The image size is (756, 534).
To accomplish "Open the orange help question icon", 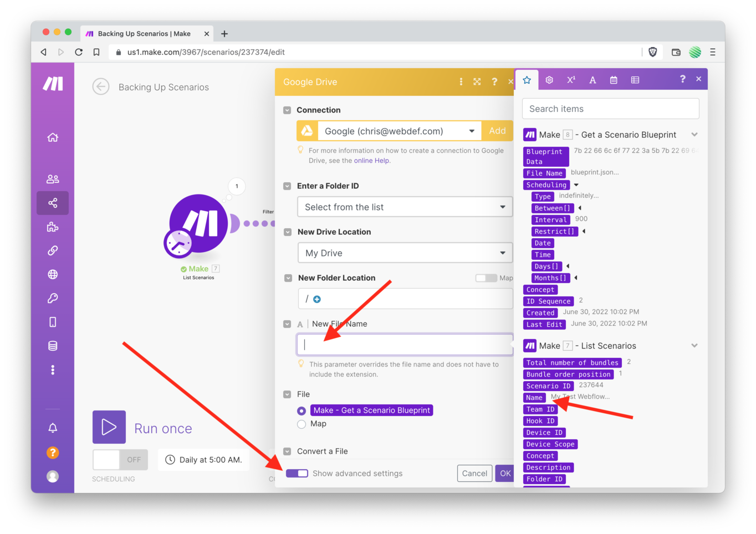I will click(x=53, y=453).
